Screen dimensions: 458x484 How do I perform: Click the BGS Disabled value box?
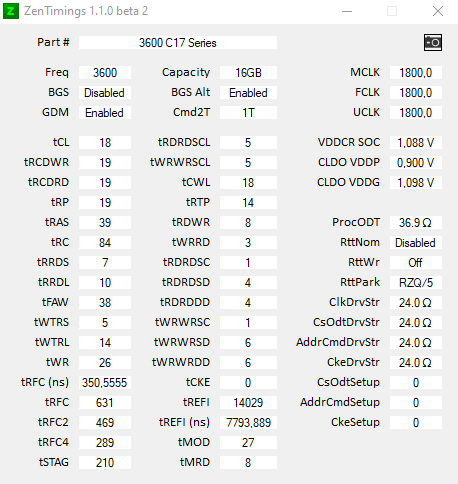105,93
